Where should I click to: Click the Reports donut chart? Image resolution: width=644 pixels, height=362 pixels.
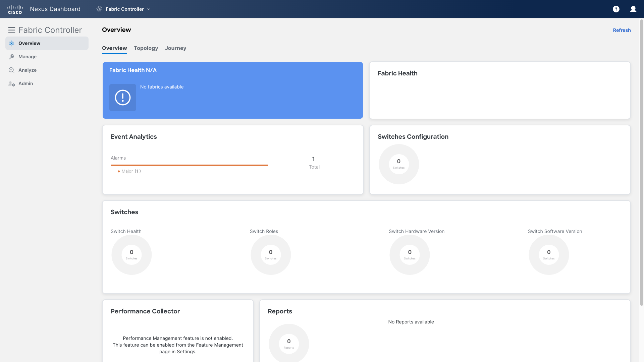point(289,343)
